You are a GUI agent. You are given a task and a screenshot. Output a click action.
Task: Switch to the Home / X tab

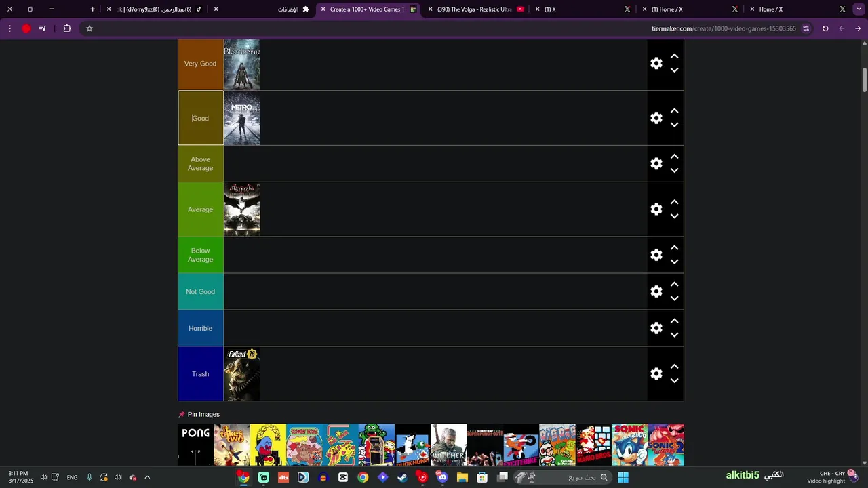tap(797, 9)
